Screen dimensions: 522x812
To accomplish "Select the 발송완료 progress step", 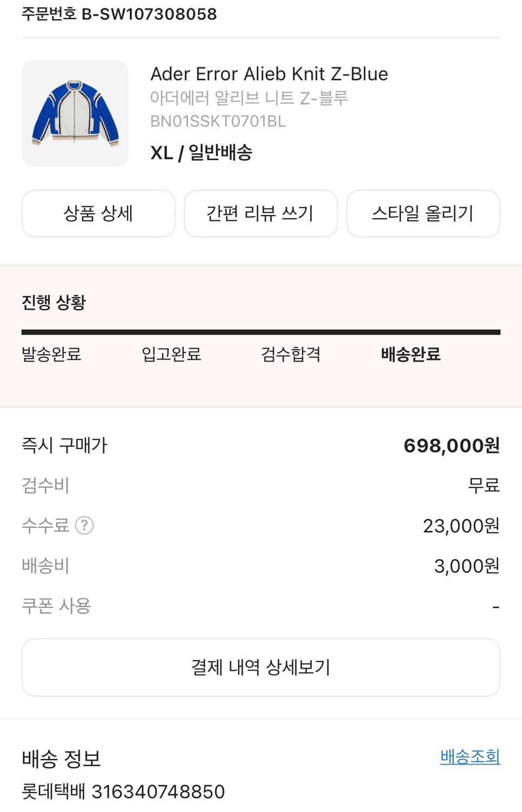I will coord(51,355).
